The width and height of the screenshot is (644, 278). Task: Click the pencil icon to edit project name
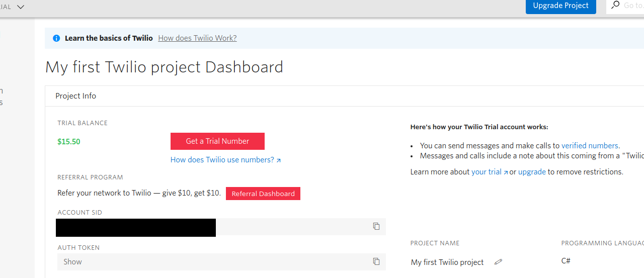498,262
